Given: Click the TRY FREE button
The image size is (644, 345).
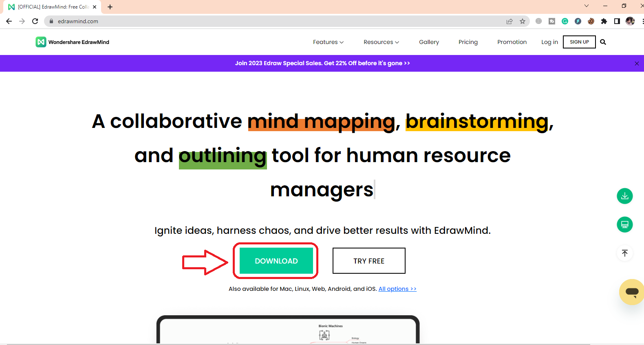Looking at the screenshot, I should click(369, 261).
